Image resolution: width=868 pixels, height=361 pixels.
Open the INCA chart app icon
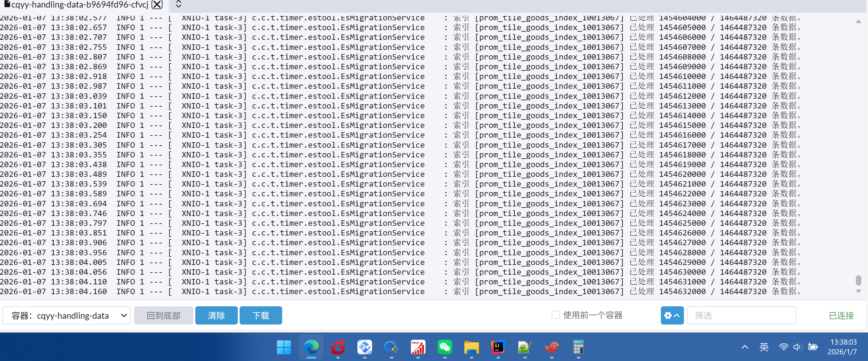[x=418, y=347]
